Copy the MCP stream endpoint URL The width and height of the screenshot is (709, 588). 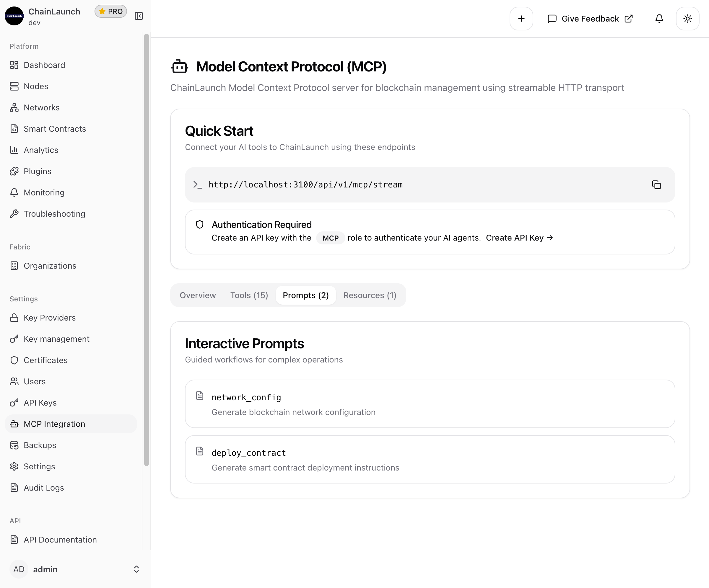coord(656,185)
